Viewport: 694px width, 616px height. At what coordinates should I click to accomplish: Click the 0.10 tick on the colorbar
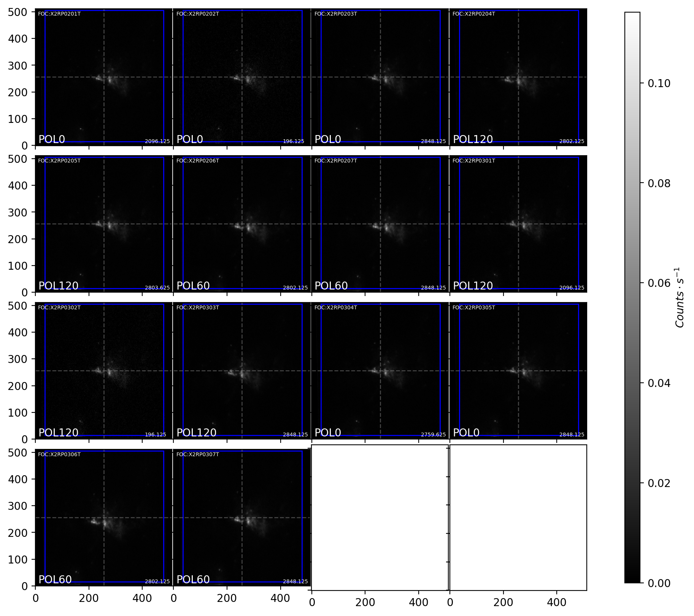pos(659,83)
